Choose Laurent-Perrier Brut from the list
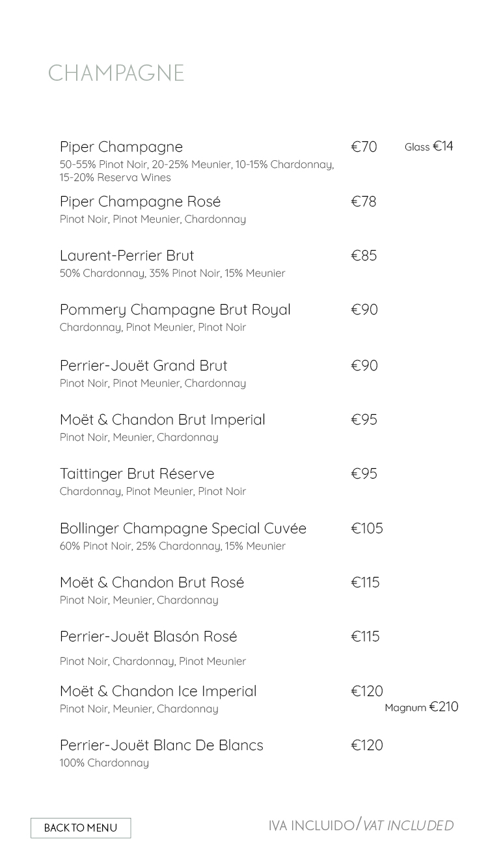The height and width of the screenshot is (868, 488). [127, 255]
